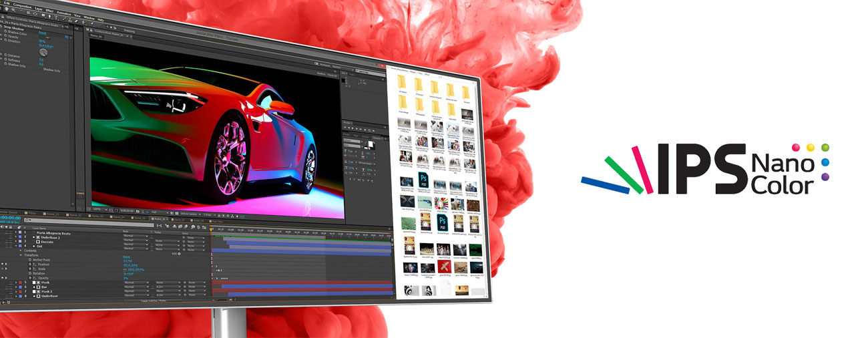Select layer Maria Altagracia Beato
This screenshot has height=338, width=868.
pyautogui.click(x=53, y=233)
